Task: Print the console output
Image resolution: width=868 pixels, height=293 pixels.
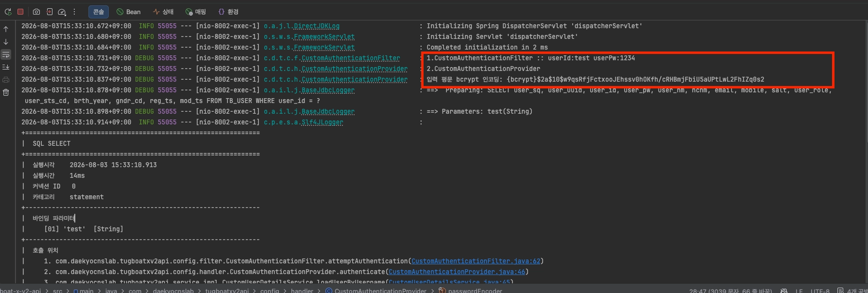Action: coord(6,80)
